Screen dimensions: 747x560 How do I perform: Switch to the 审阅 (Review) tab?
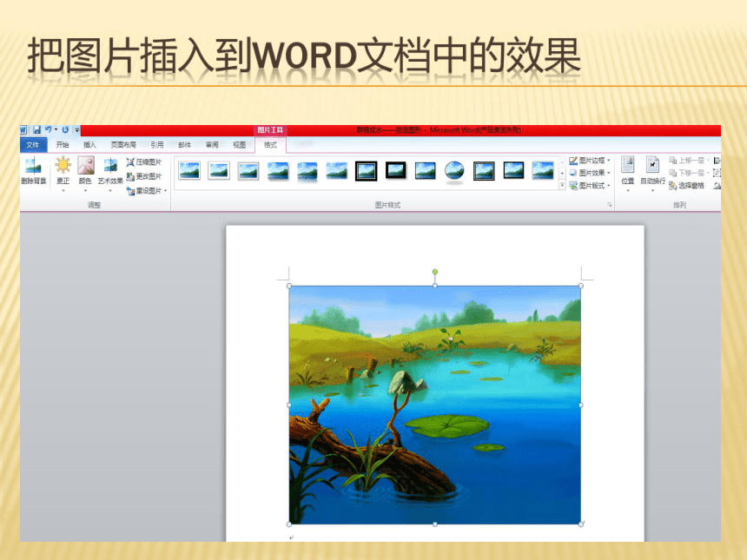tap(212, 145)
